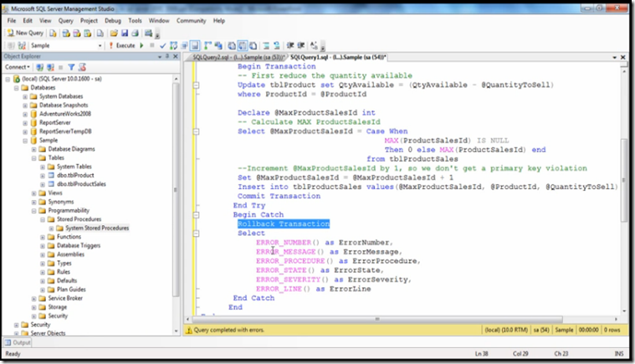Uncomment the selected lines

tap(277, 46)
